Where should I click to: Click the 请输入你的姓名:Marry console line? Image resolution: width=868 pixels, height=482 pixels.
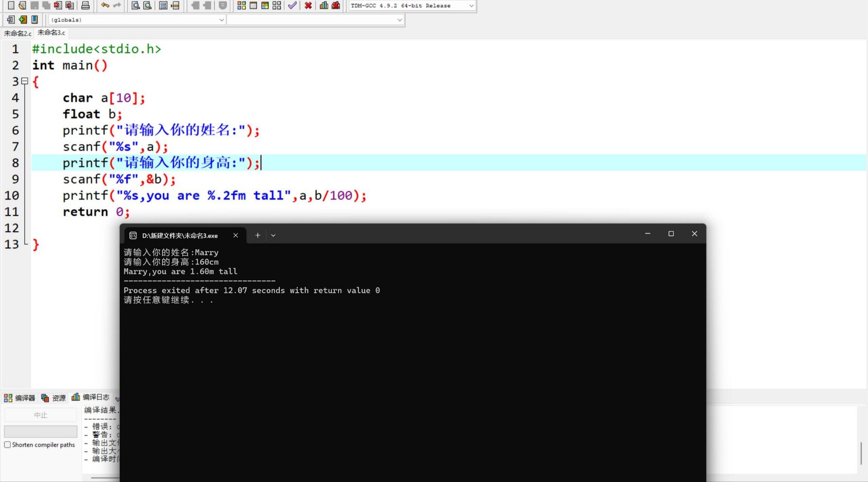[x=171, y=252]
